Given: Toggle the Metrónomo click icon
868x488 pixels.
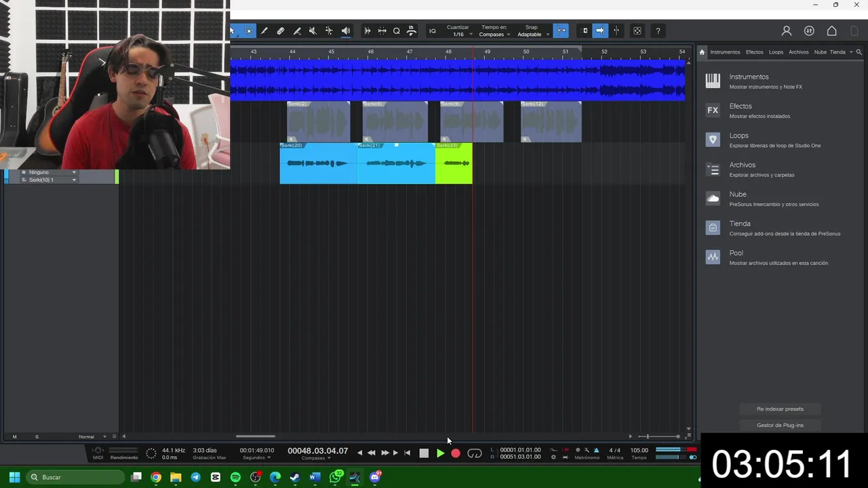Looking at the screenshot, I should pos(596,450).
